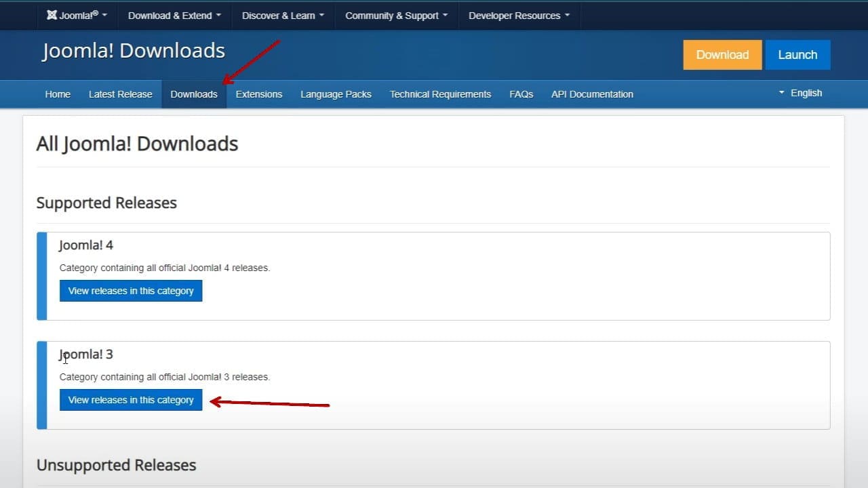Open Community & Support menu
This screenshot has height=488, width=868.
[397, 16]
